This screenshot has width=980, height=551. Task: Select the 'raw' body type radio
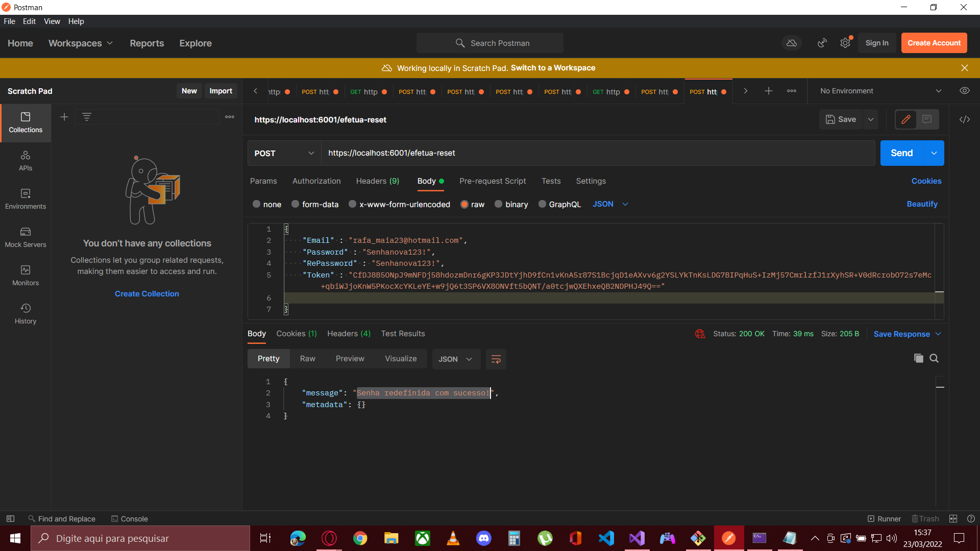(464, 204)
